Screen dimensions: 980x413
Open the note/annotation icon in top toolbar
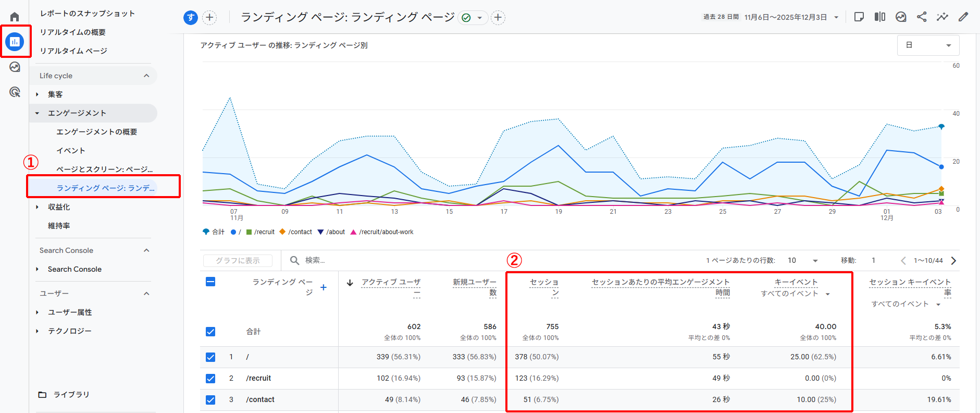coord(859,17)
